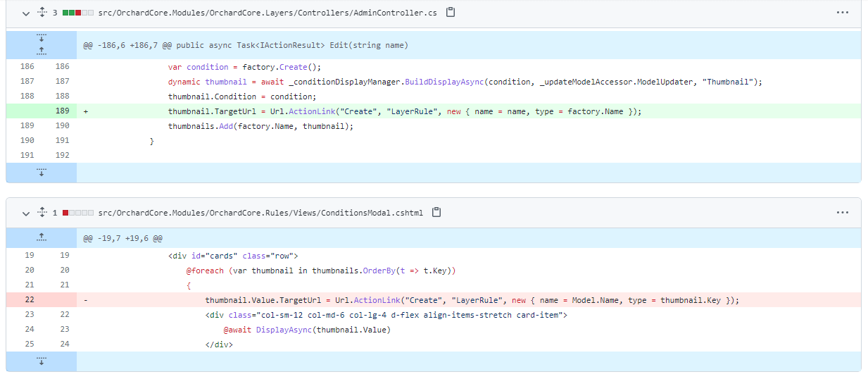Screen dimensions: 868x379
Task: Click the '@await DisplayAsync(thumbnail.Value)' line
Action: point(307,330)
